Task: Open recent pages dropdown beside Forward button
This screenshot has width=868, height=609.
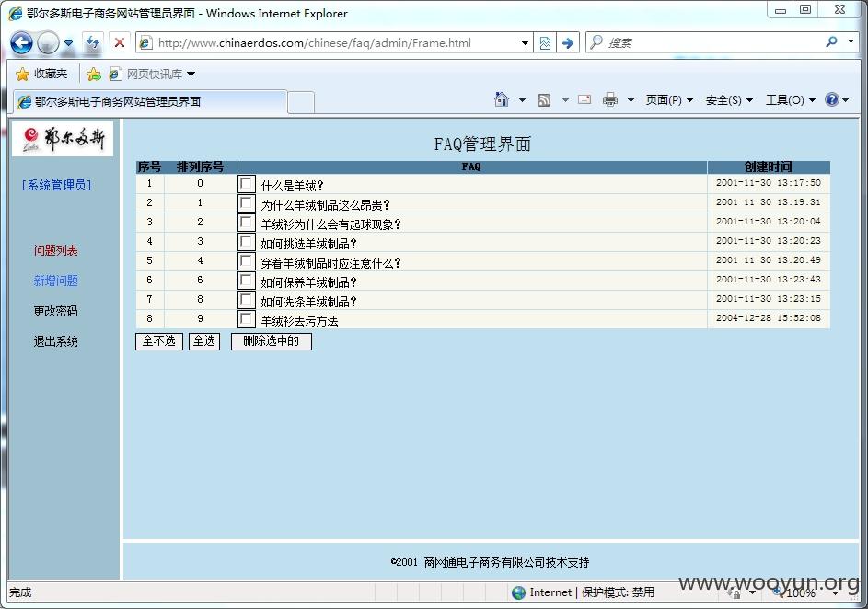Action: 69,42
